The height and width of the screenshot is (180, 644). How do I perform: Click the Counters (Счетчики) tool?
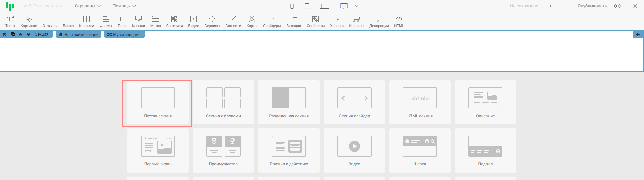tap(174, 21)
